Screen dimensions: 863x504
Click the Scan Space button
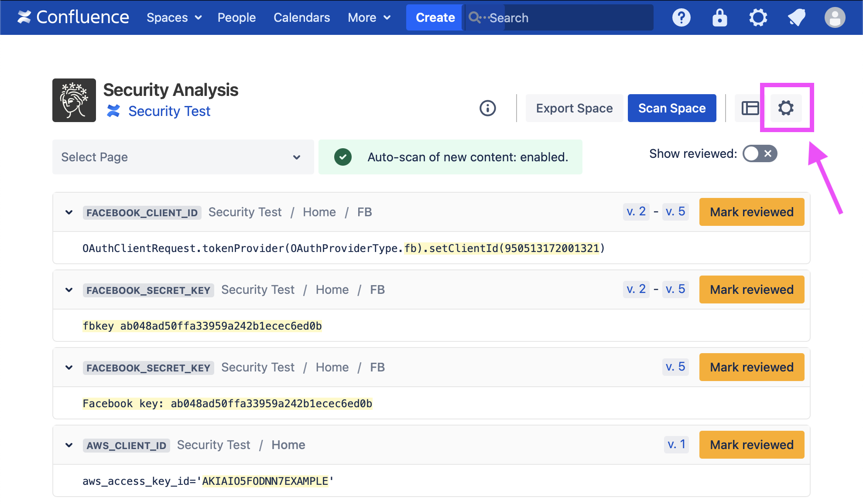pos(671,108)
